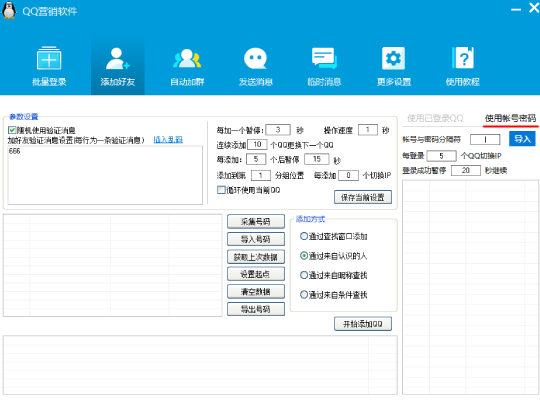Click 获取上次数据 button

pyautogui.click(x=256, y=257)
